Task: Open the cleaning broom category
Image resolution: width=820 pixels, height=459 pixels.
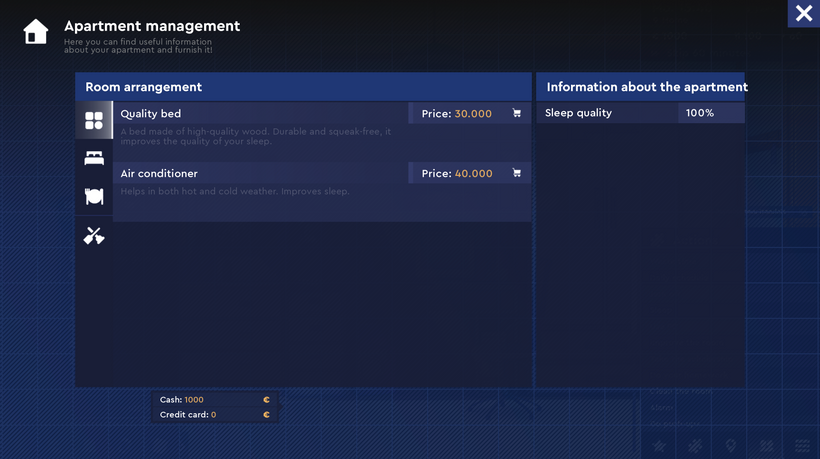Action: (x=94, y=235)
